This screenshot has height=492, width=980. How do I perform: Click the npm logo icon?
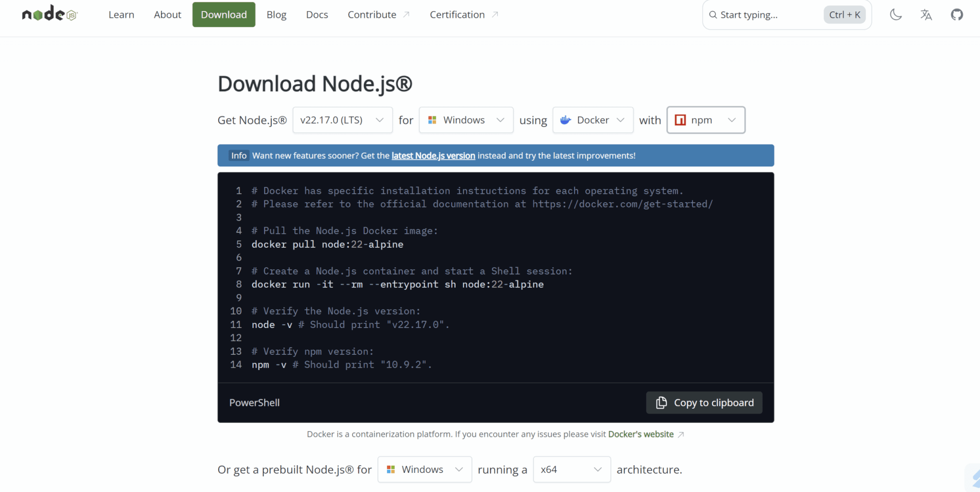[x=680, y=120]
